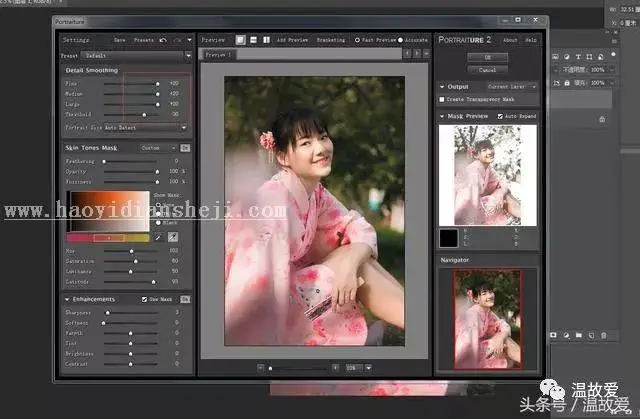Open the About menu item
Image resolution: width=640 pixels, height=419 pixels.
510,40
